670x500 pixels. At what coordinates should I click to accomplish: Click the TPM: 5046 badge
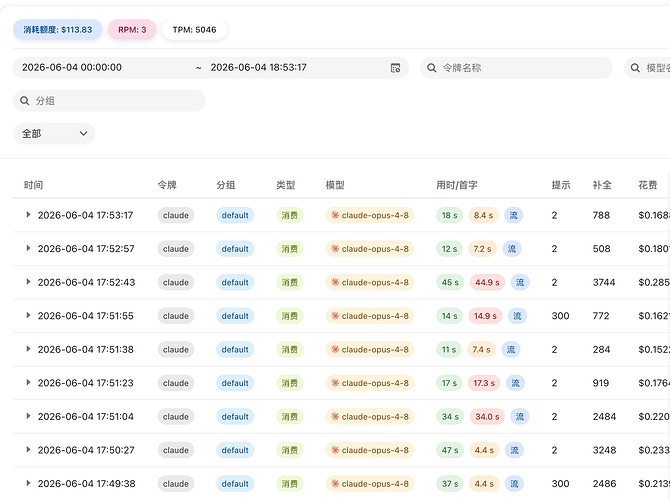click(x=194, y=30)
